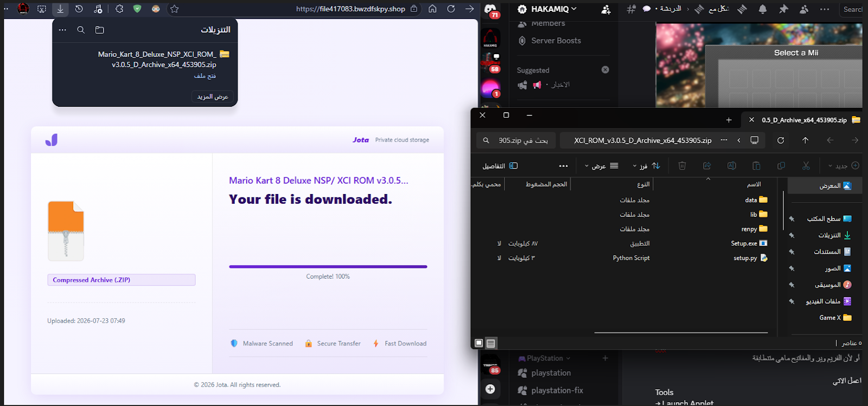Add a new tab in File Explorer
This screenshot has width=868, height=406.
[729, 120]
